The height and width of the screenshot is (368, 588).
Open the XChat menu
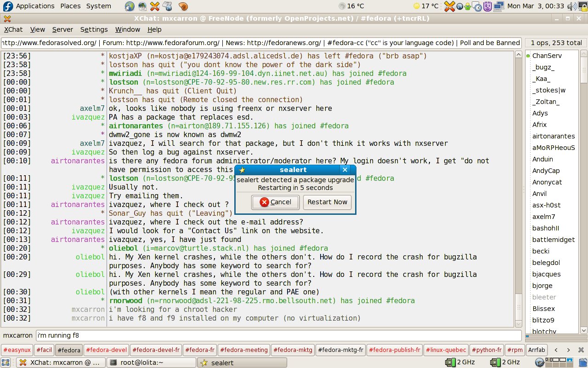click(13, 29)
